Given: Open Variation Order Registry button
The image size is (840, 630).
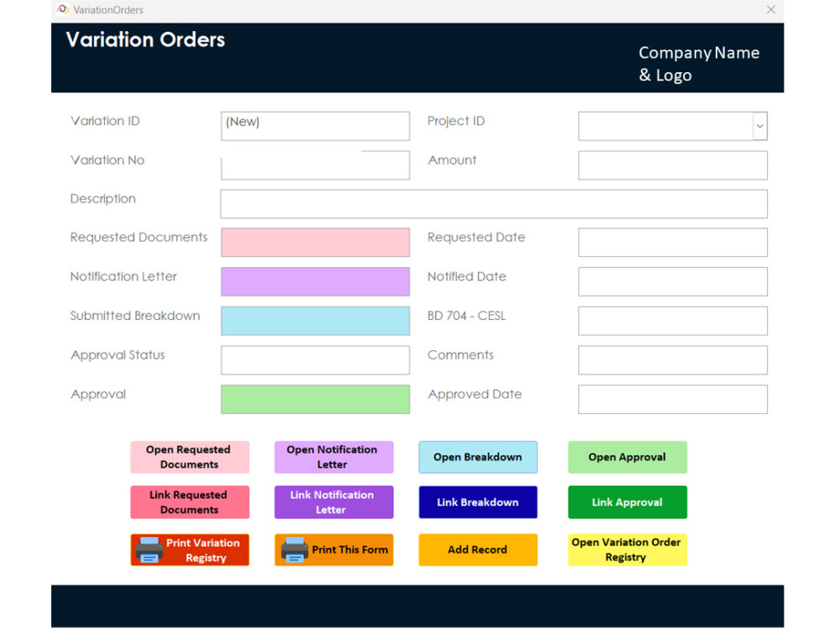Looking at the screenshot, I should click(627, 549).
